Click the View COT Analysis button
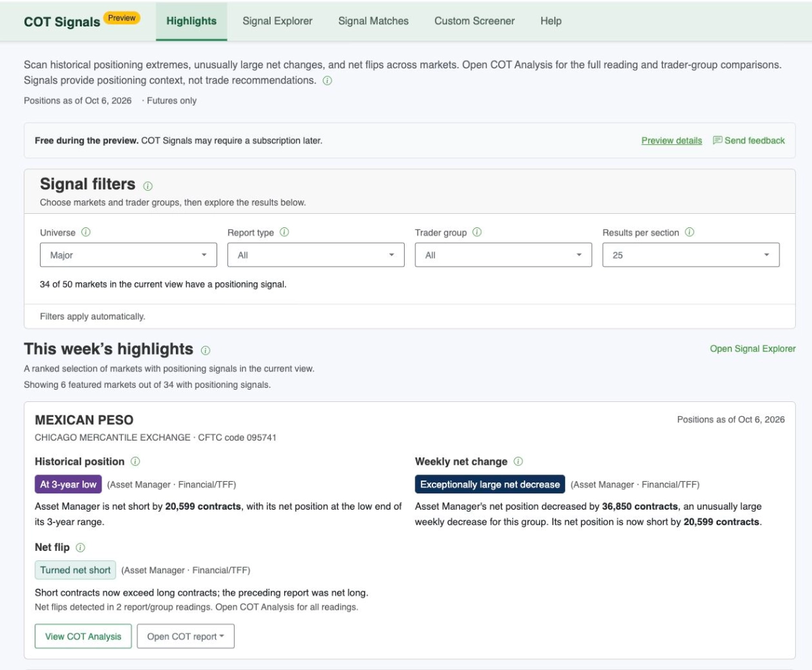The image size is (812, 670). click(83, 636)
